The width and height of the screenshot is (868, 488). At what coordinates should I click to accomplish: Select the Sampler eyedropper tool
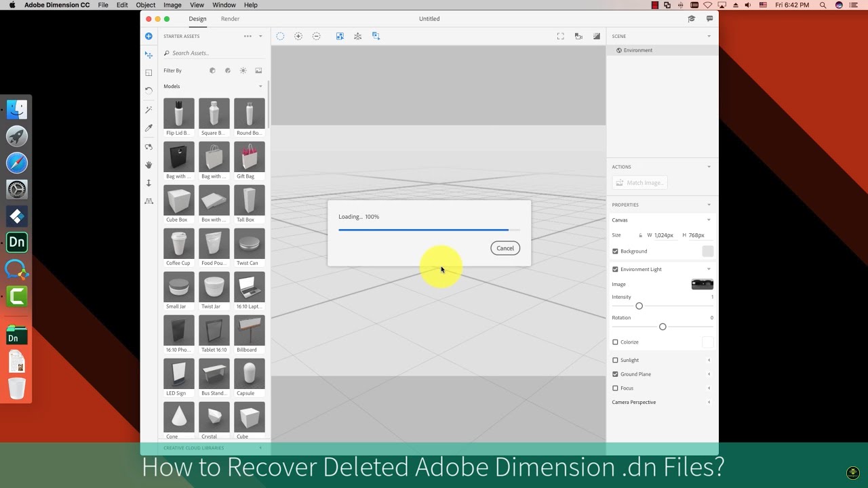click(149, 127)
